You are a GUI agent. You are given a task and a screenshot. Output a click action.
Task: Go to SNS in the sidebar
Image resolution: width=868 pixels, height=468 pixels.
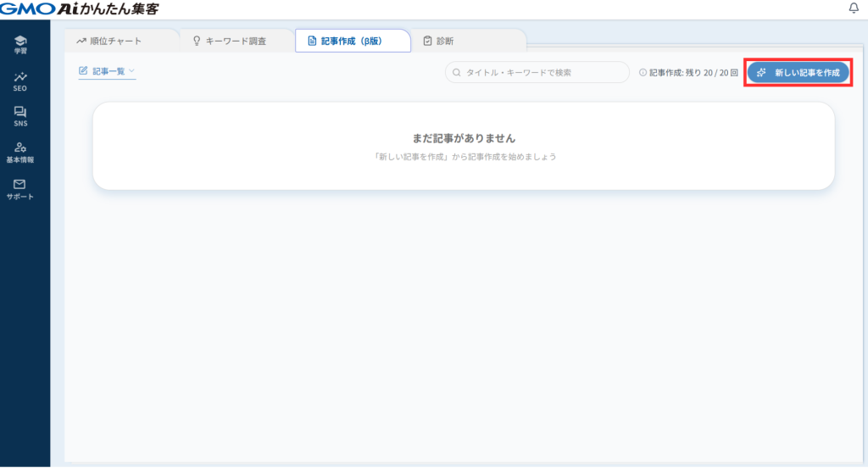point(20,116)
